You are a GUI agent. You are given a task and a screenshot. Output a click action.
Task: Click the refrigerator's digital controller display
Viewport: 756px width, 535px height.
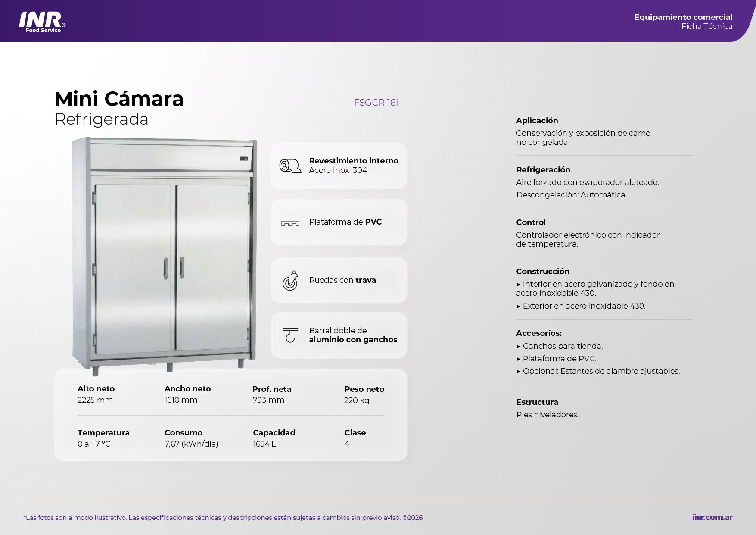point(243,159)
